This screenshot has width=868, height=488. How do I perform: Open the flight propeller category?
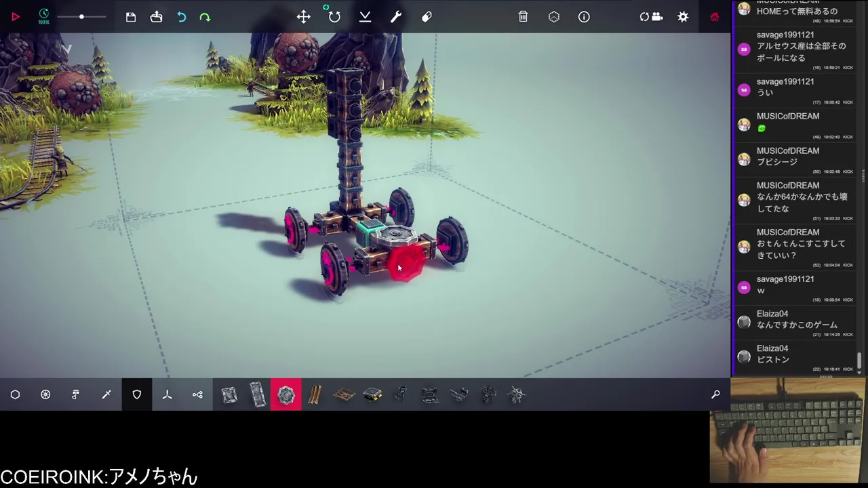pos(167,394)
